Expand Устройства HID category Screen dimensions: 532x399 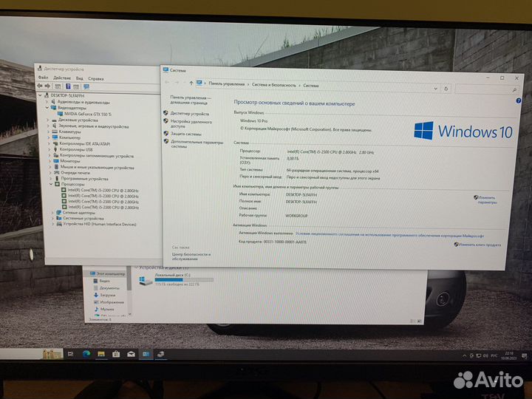click(53, 225)
